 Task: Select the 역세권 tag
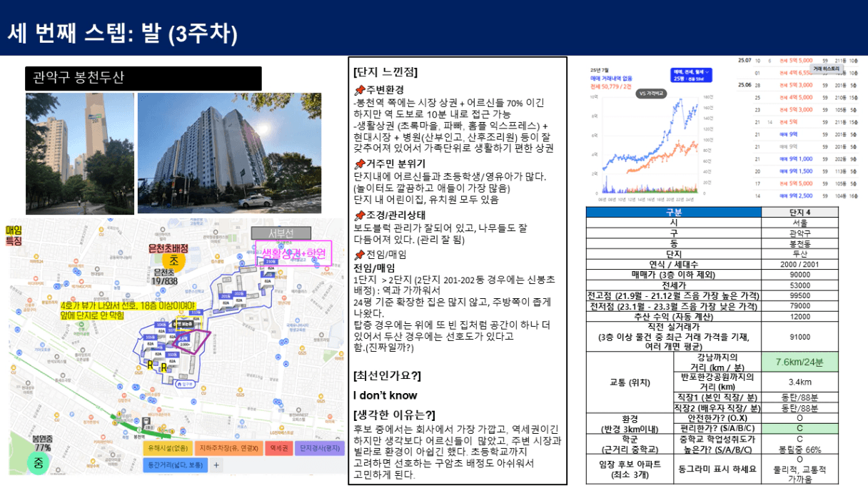click(278, 448)
